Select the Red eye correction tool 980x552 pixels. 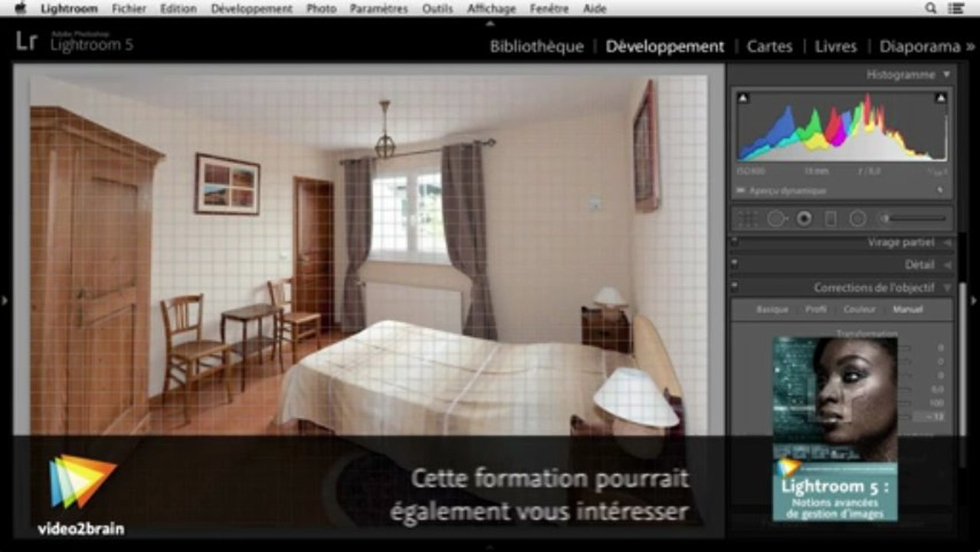(x=804, y=219)
